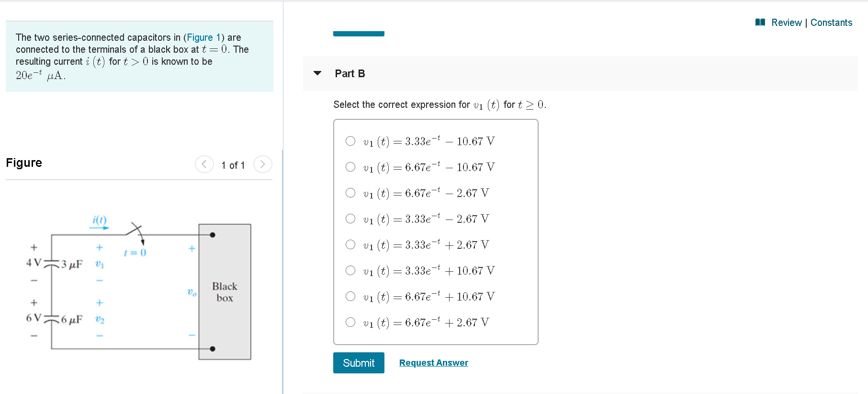The height and width of the screenshot is (394, 868).
Task: Collapse the Part B section triangle
Action: (317, 73)
